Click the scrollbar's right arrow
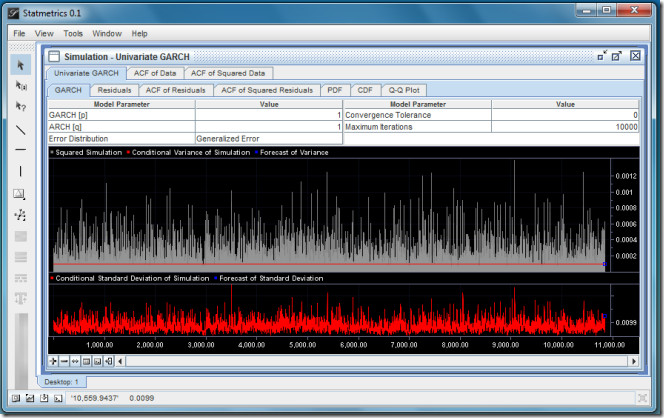This screenshot has height=418, width=664. pyautogui.click(x=634, y=361)
